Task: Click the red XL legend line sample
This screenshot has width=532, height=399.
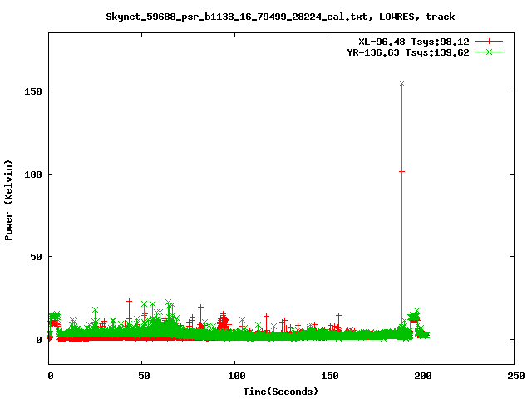Action: [489, 42]
